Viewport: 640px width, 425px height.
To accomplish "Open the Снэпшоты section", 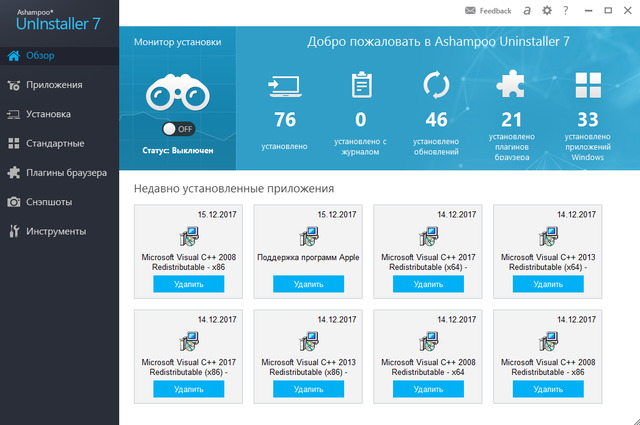I will point(59,202).
